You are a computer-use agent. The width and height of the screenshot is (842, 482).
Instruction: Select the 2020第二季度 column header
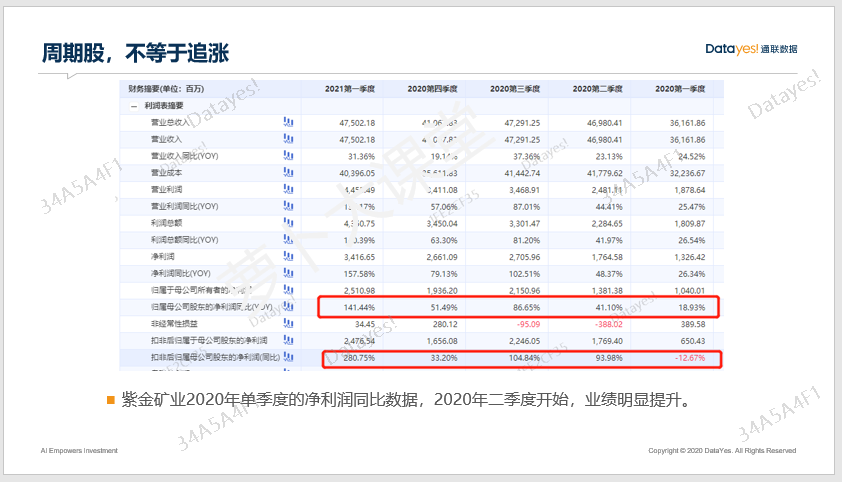coord(597,89)
